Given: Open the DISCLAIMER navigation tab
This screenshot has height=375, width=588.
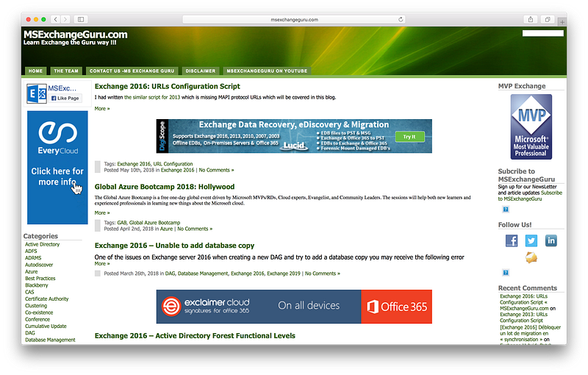Looking at the screenshot, I should click(x=200, y=71).
